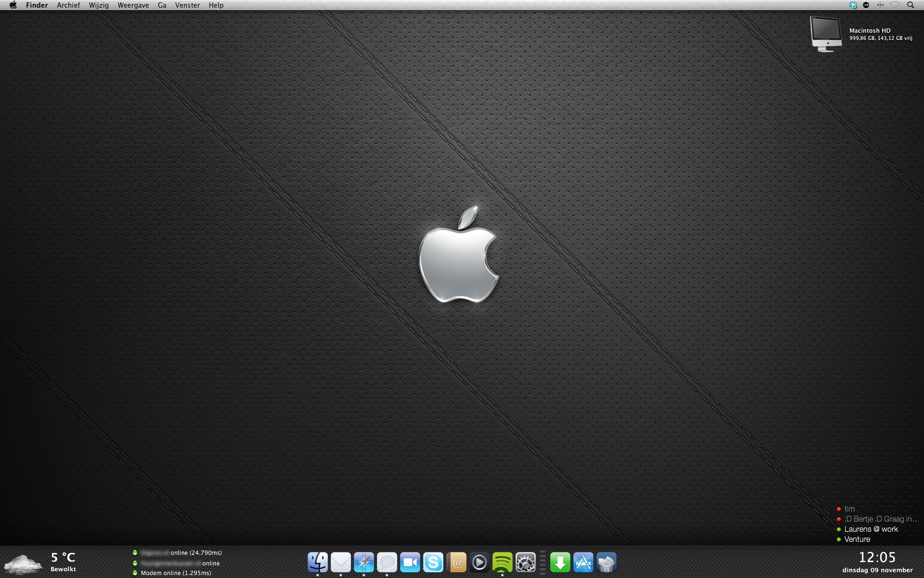Open Finder from the dock
Viewport: 924px width, 578px height.
(x=318, y=562)
